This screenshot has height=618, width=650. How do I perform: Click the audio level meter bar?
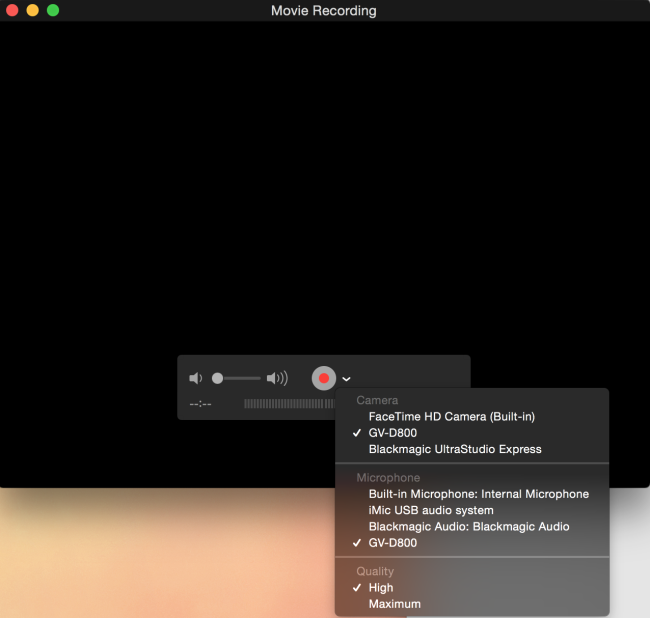[289, 404]
